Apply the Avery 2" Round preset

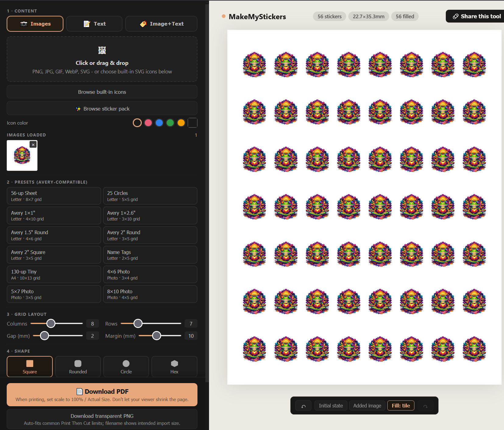tap(150, 235)
